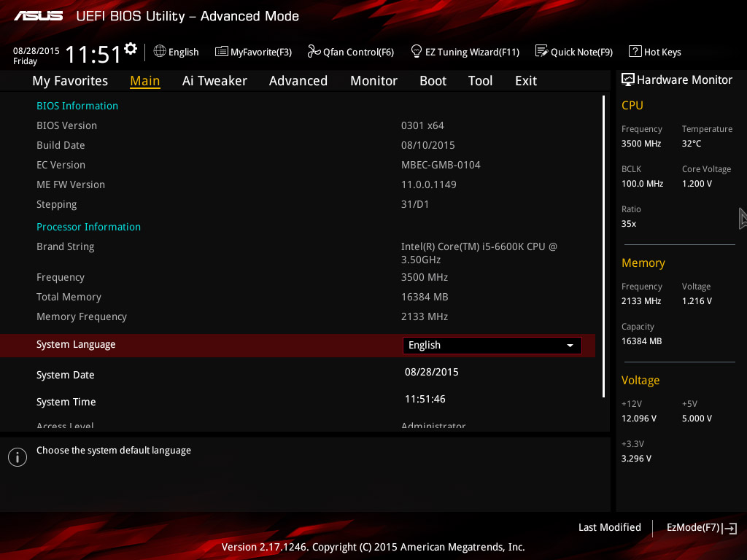
Task: Click the ASUS logo
Action: pos(38,16)
